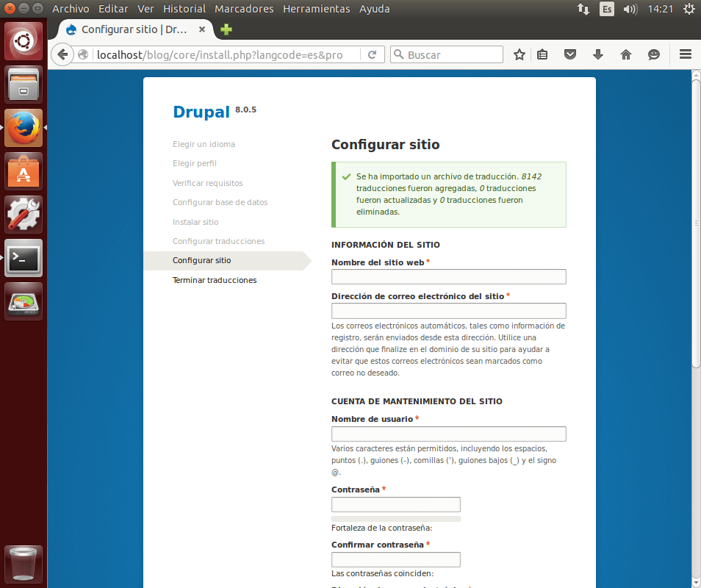Reload the page with refresh icon
The height and width of the screenshot is (588, 701).
tap(372, 54)
